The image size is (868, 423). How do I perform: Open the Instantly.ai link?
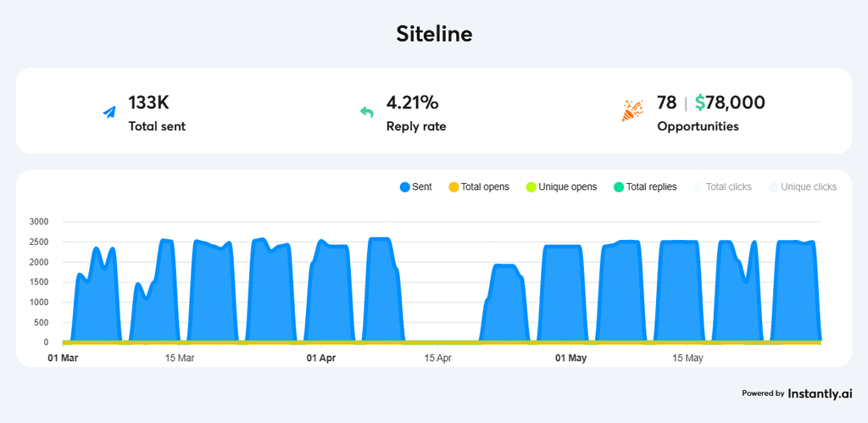point(820,393)
